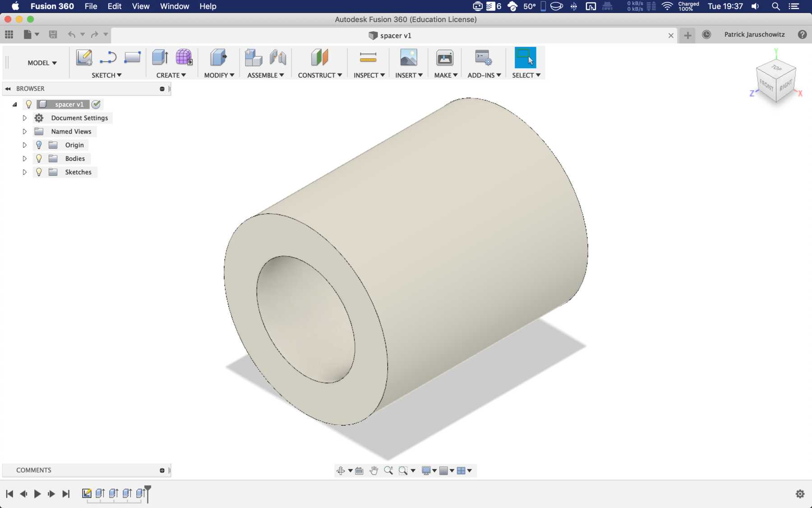Open the 3D Print tool

(445, 57)
